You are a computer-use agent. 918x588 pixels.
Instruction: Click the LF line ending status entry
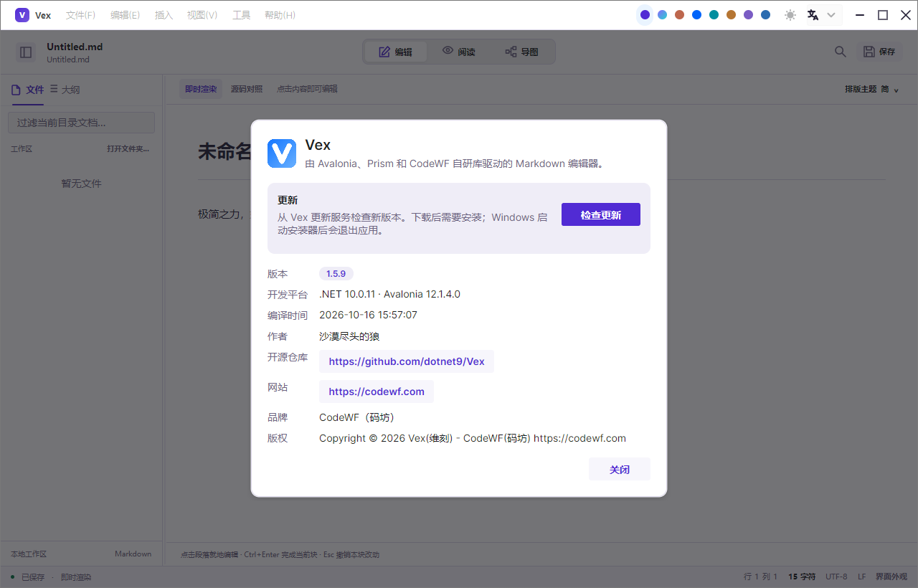pos(861,577)
